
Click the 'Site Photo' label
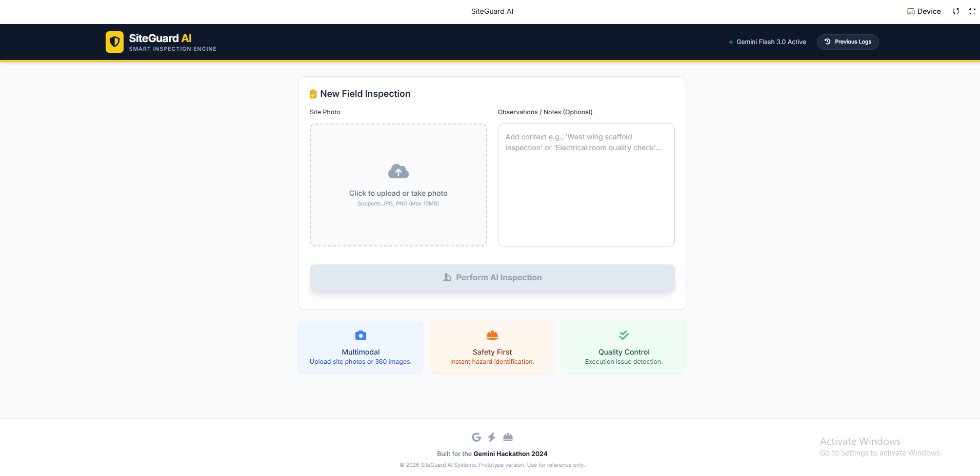tap(325, 112)
